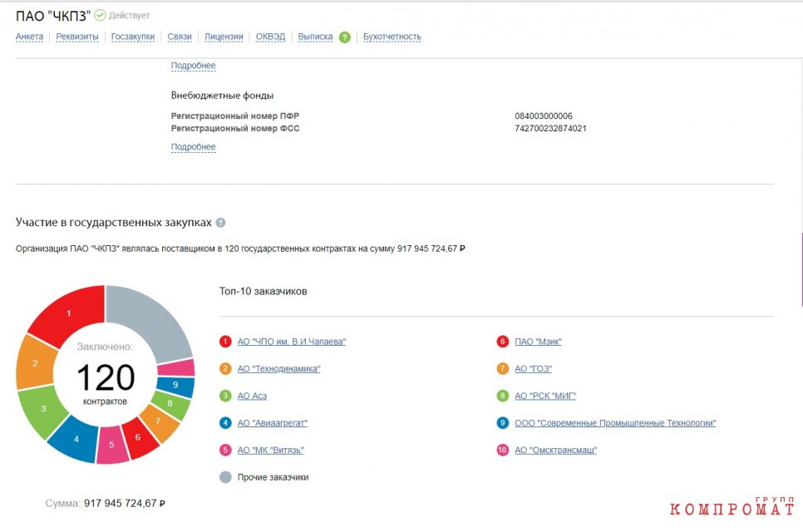
Task: Click red donut segment 1
Action: (x=69, y=313)
